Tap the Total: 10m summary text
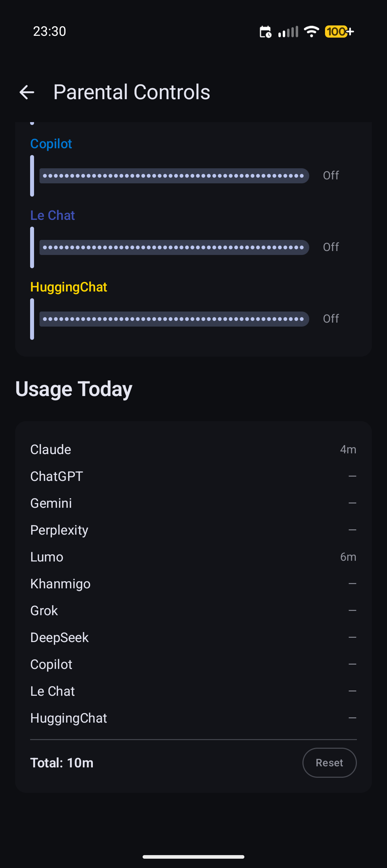 pyautogui.click(x=62, y=763)
